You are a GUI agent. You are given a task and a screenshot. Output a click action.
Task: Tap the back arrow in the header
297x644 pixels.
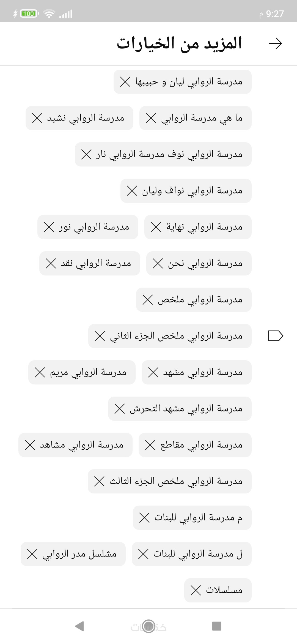[275, 43]
